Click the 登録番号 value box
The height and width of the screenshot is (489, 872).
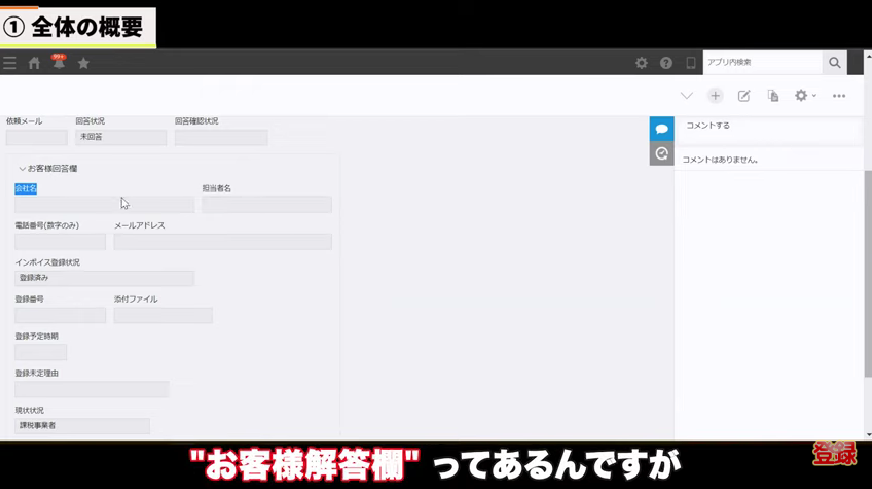tap(60, 315)
